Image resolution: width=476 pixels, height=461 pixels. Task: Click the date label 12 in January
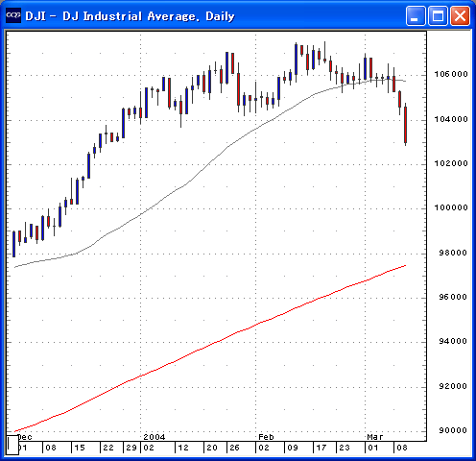pos(183,448)
